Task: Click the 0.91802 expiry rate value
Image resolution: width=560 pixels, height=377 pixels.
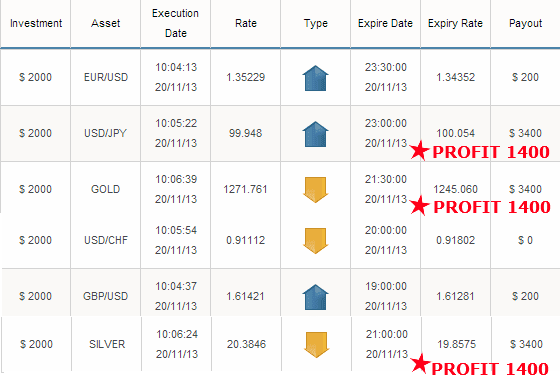Action: 455,240
